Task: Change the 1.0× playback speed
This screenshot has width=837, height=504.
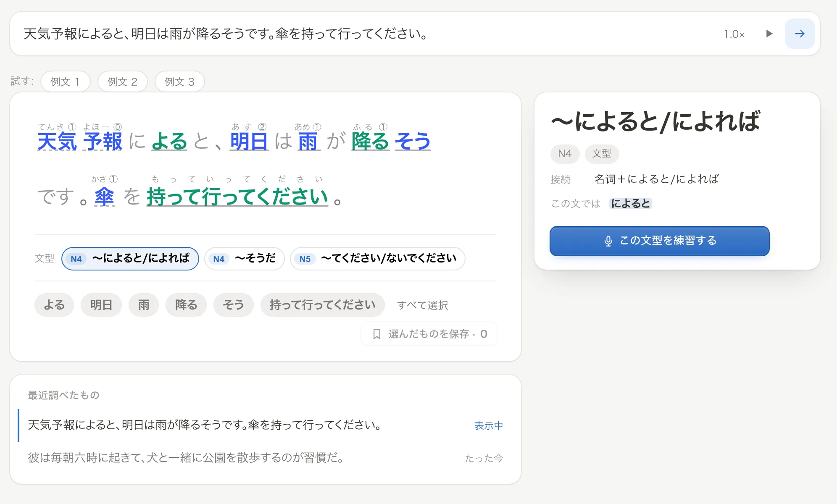Action: click(x=734, y=34)
